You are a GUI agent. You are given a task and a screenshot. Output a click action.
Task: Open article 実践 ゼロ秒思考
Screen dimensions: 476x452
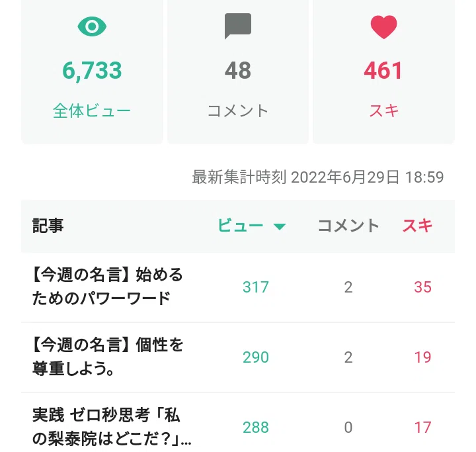(112, 427)
